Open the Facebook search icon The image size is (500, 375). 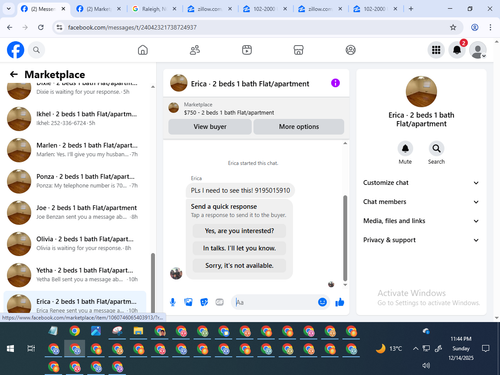(x=36, y=50)
